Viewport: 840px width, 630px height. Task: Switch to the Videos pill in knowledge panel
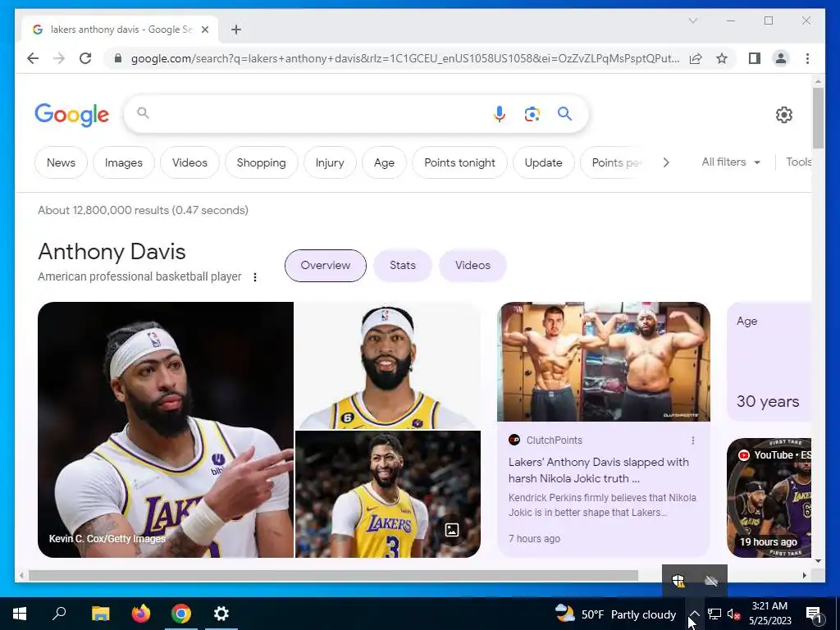(472, 265)
